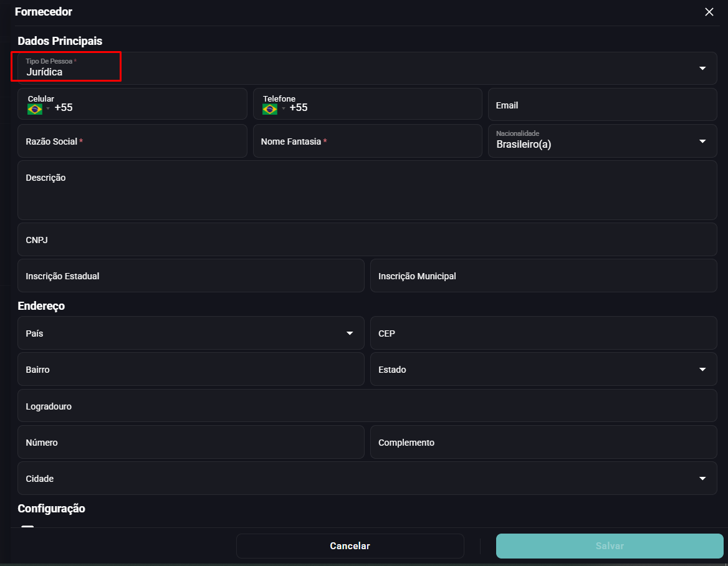Click the Razão Social field
This screenshot has height=566, width=728.
(132, 141)
